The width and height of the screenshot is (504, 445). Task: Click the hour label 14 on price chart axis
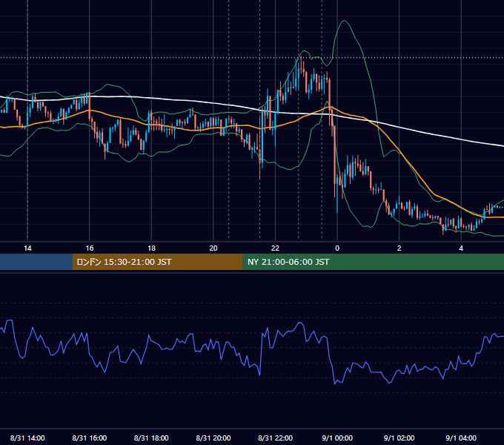tap(27, 248)
